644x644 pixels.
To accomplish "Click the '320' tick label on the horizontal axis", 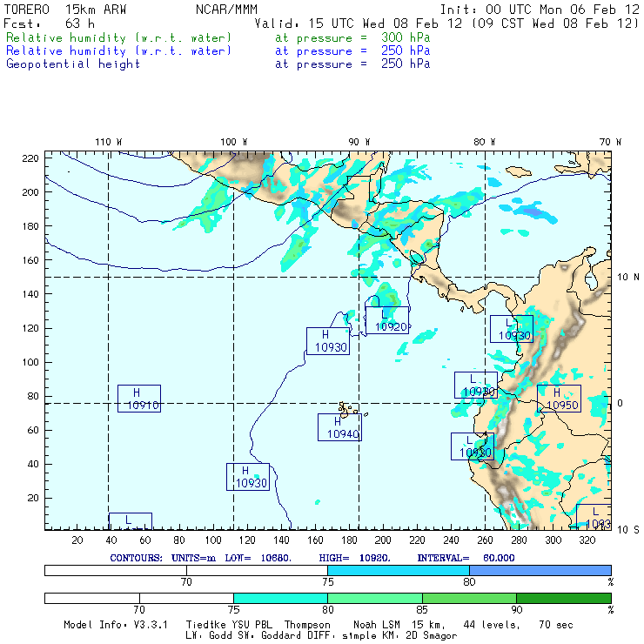I will point(587,540).
